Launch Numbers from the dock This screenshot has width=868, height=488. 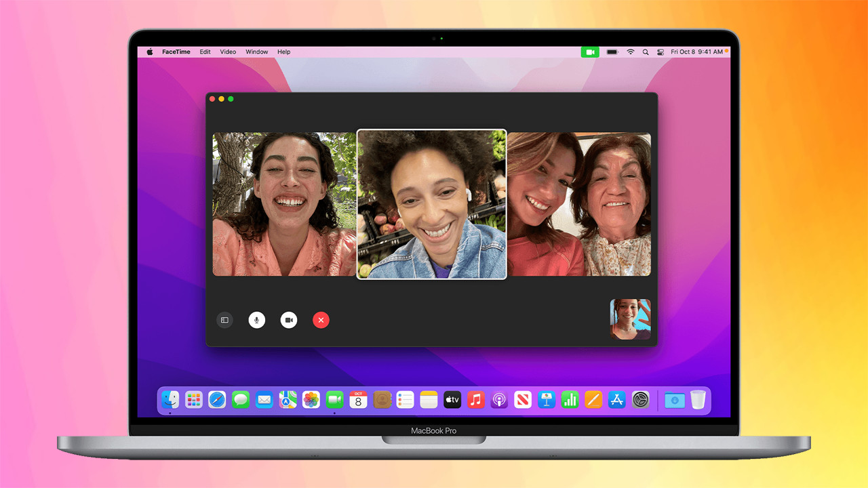[x=570, y=400]
